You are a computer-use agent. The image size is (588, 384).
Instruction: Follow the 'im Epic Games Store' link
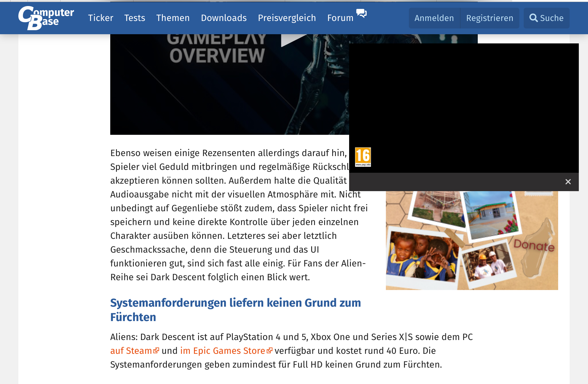pyautogui.click(x=223, y=351)
